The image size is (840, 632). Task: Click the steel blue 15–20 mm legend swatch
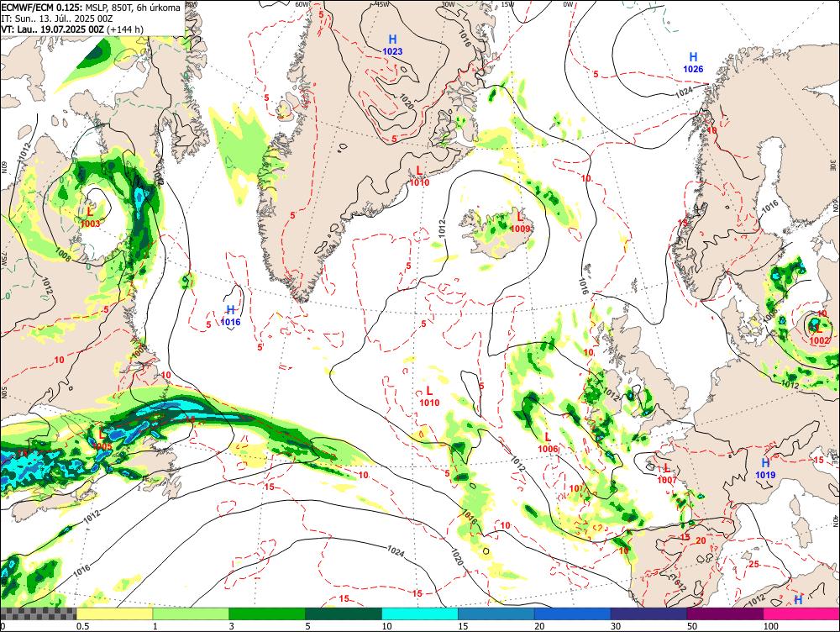coord(496,614)
